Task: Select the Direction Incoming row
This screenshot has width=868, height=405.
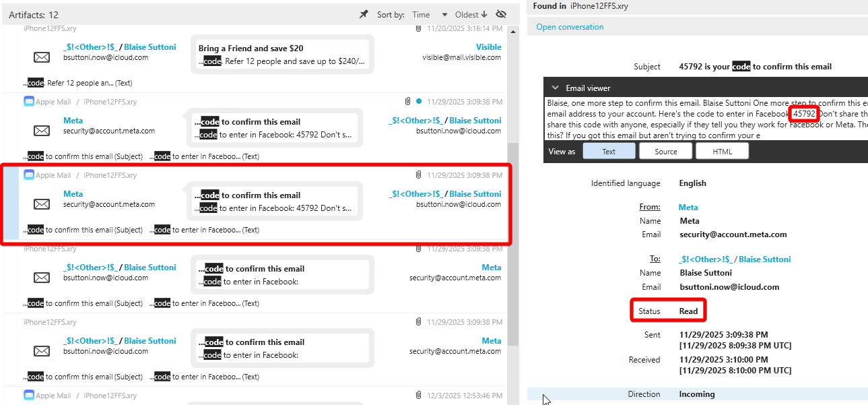Action: [x=698, y=394]
